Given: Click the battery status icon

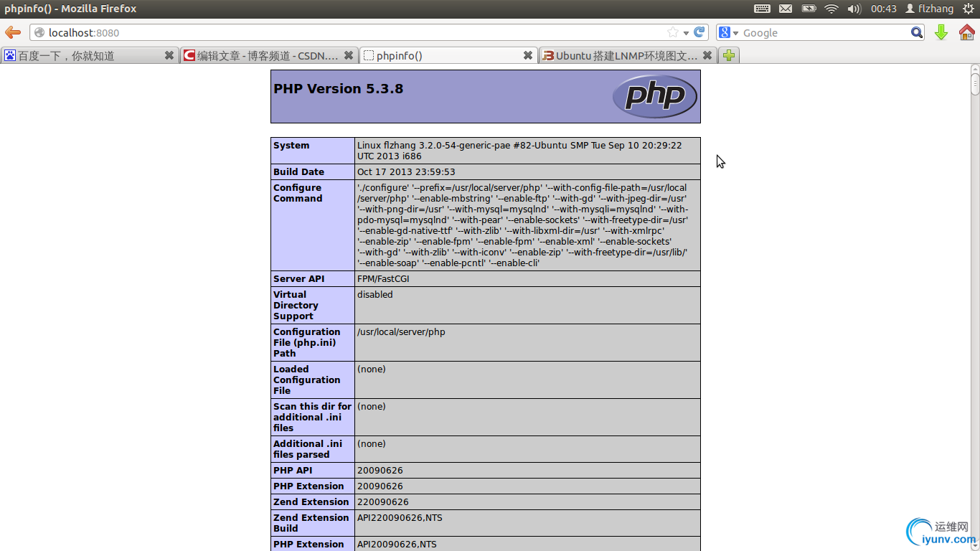Looking at the screenshot, I should 809,9.
